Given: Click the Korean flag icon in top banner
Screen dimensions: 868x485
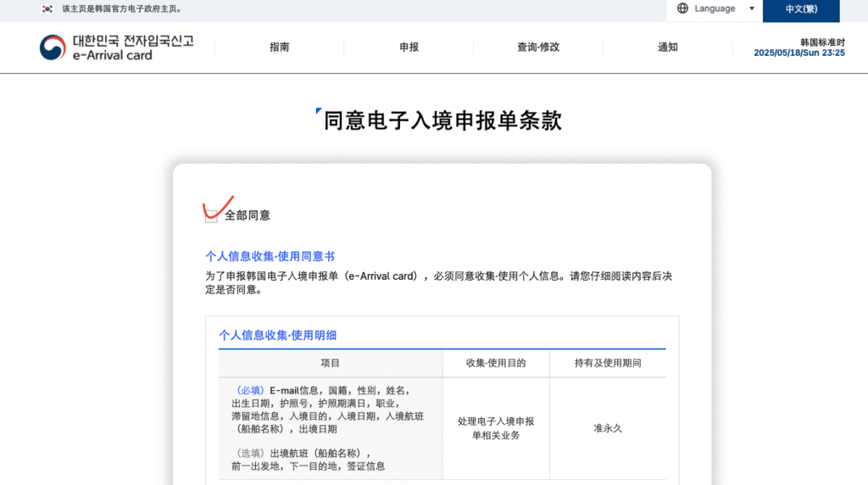Looking at the screenshot, I should coord(47,8).
